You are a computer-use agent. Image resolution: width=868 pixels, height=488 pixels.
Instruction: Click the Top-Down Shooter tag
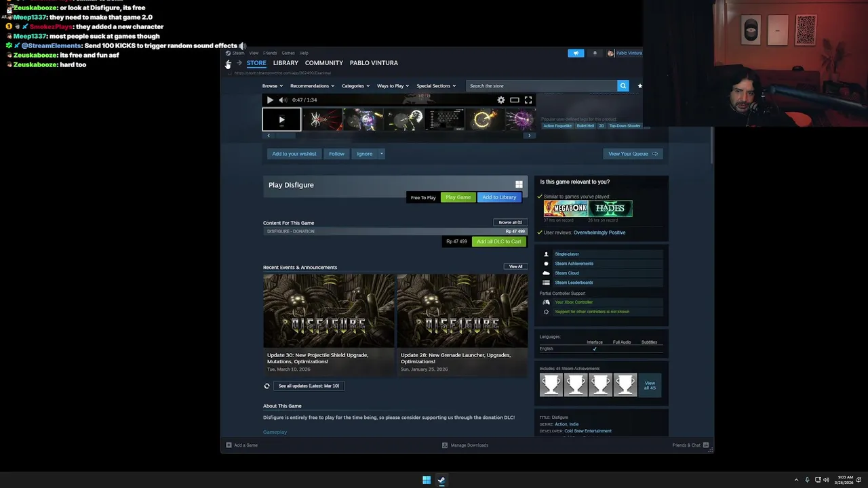coord(625,126)
